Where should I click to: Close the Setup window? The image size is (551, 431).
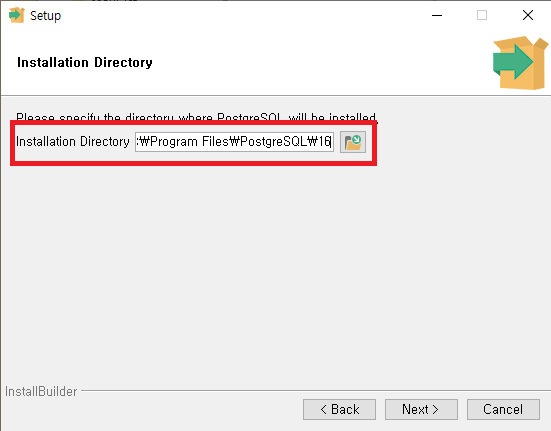[528, 15]
